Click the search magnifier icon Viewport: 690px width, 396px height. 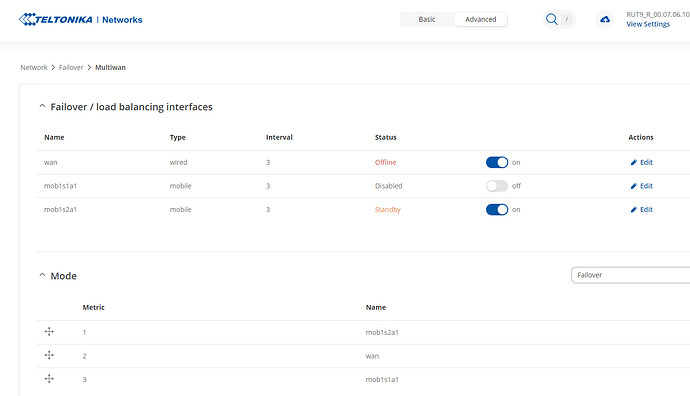tap(551, 19)
